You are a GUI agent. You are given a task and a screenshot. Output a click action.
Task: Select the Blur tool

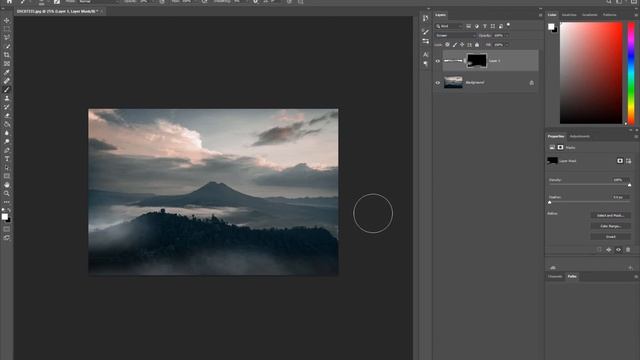coord(7,133)
